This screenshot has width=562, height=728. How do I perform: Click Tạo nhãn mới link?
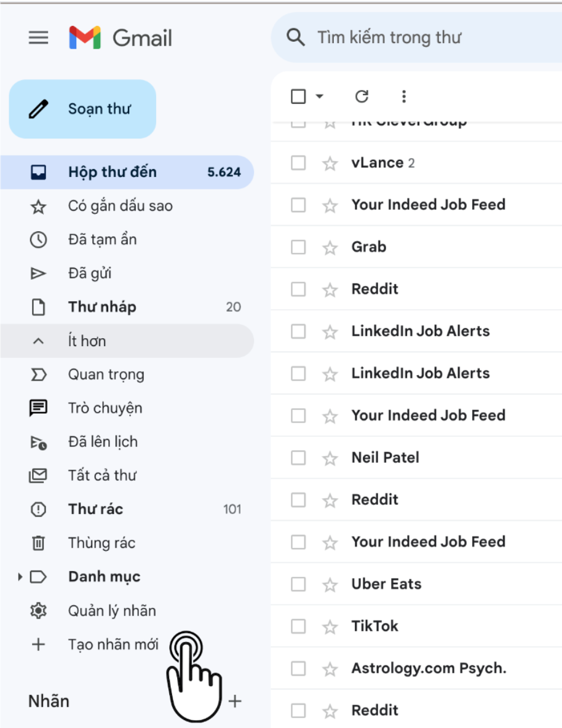[x=113, y=644]
